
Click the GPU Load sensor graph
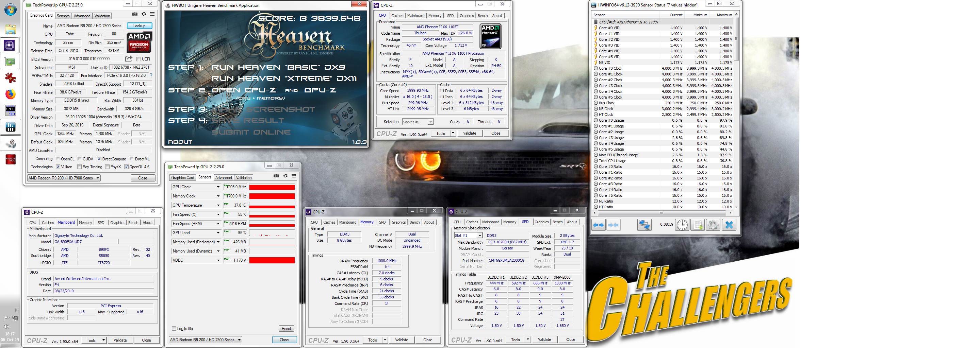(x=272, y=233)
